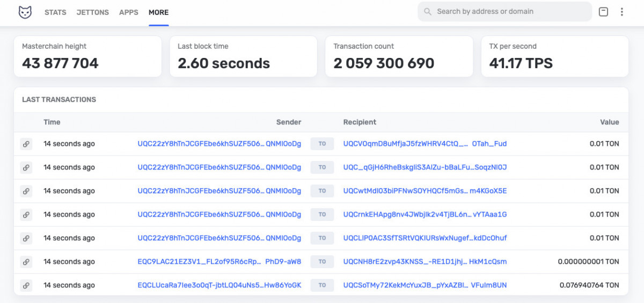The height and width of the screenshot is (303, 644).
Task: Open sender UQC22zY8hTnJ in the row with recipient UQCLIP0AC3Sf
Action: coord(219,238)
